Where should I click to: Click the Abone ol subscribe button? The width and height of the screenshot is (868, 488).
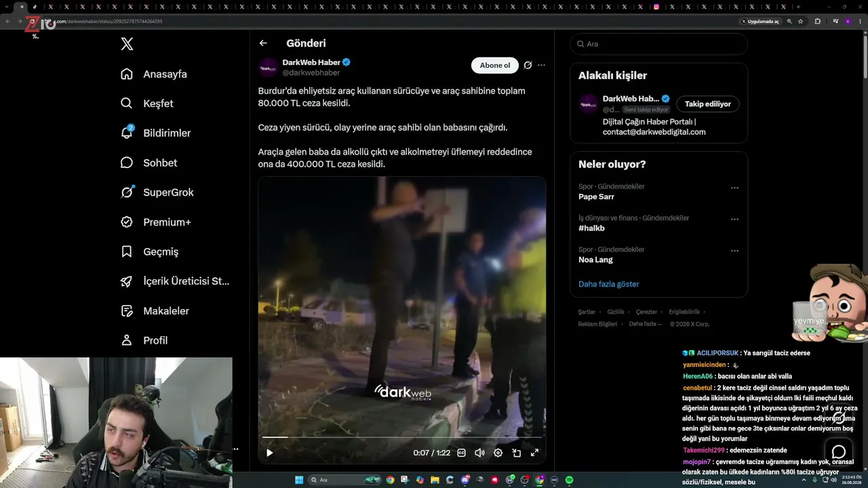click(x=495, y=65)
